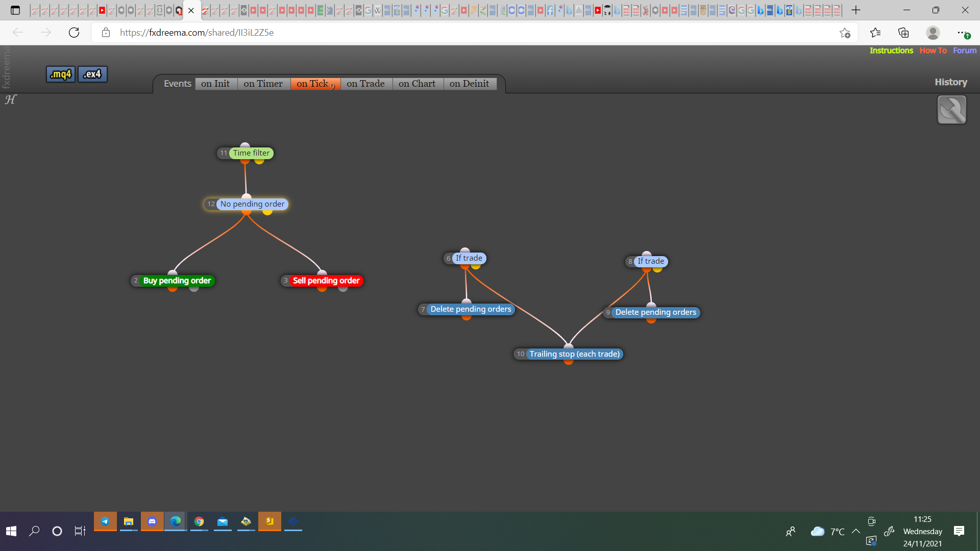The width and height of the screenshot is (980, 551).
Task: Open the weather widget showing 7°C
Action: coord(827,532)
